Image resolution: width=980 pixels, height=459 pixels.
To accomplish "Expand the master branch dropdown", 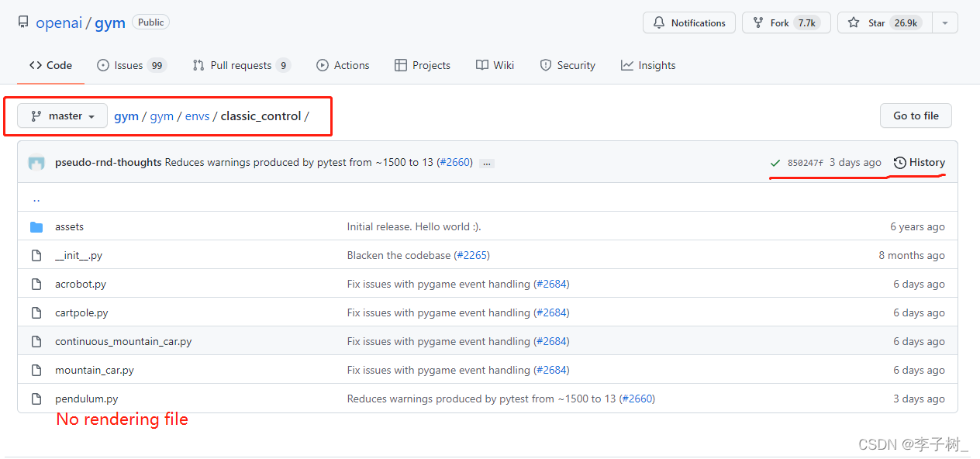I will click(x=63, y=116).
